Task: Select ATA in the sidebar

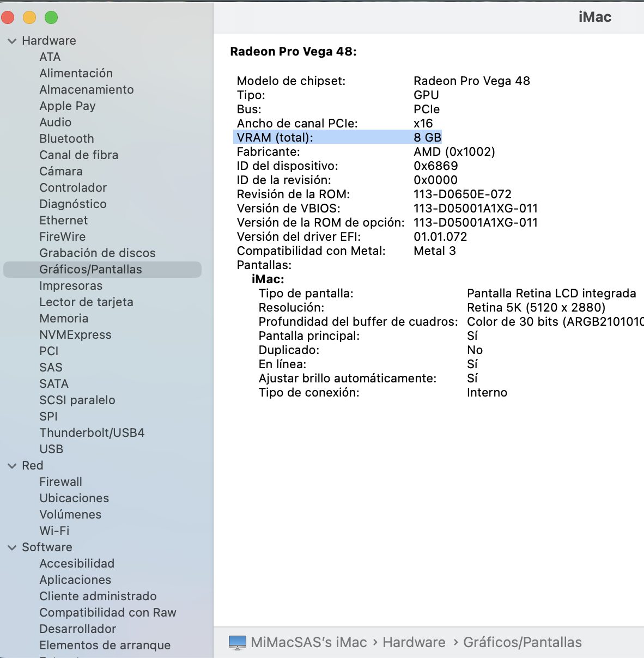Action: point(50,57)
